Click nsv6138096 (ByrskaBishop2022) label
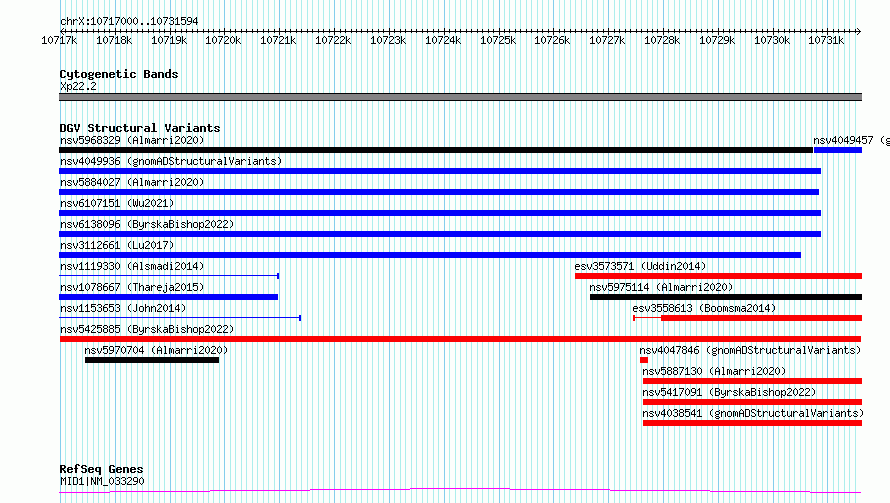This screenshot has height=503, width=890. (147, 224)
